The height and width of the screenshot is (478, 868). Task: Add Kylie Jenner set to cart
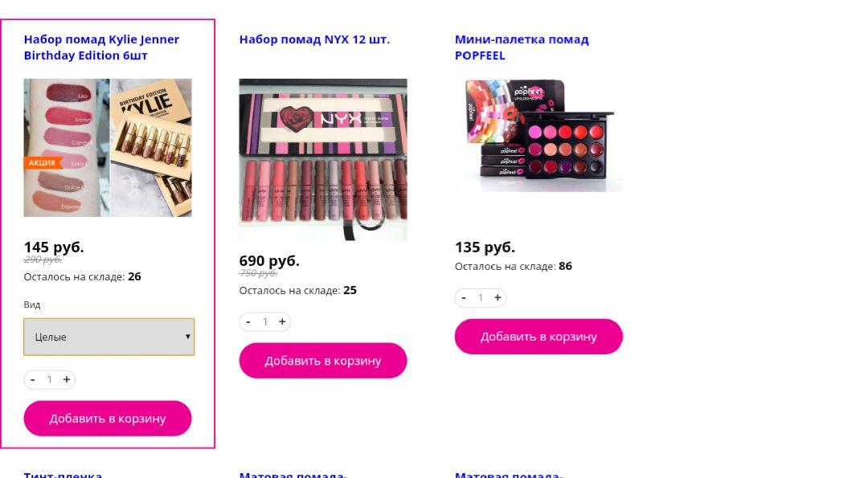(108, 419)
